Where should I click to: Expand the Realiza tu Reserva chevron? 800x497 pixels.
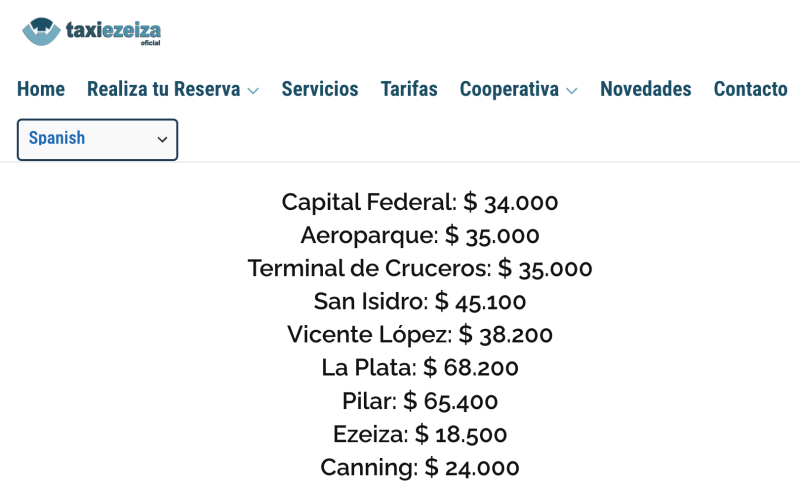[253, 91]
